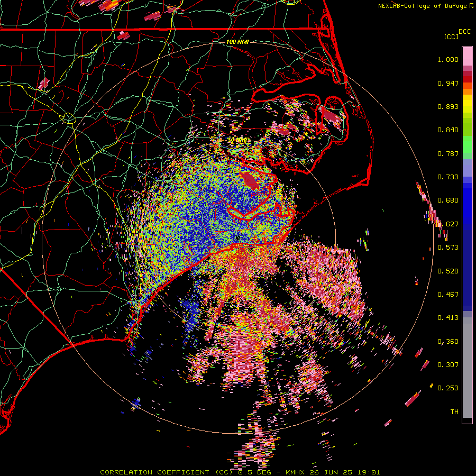Viewport: 476px width, 476px height.
Task: Select the 0.840 scale value
Action: [x=448, y=130]
